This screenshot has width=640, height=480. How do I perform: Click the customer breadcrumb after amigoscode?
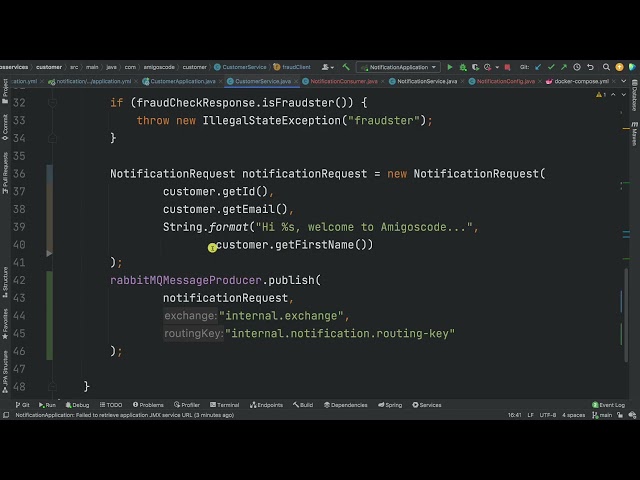[194, 67]
